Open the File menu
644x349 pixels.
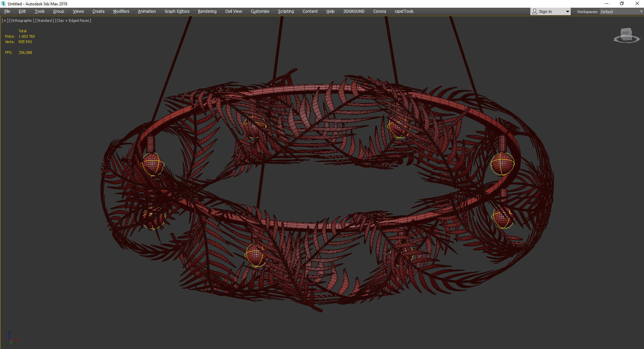pyautogui.click(x=7, y=11)
